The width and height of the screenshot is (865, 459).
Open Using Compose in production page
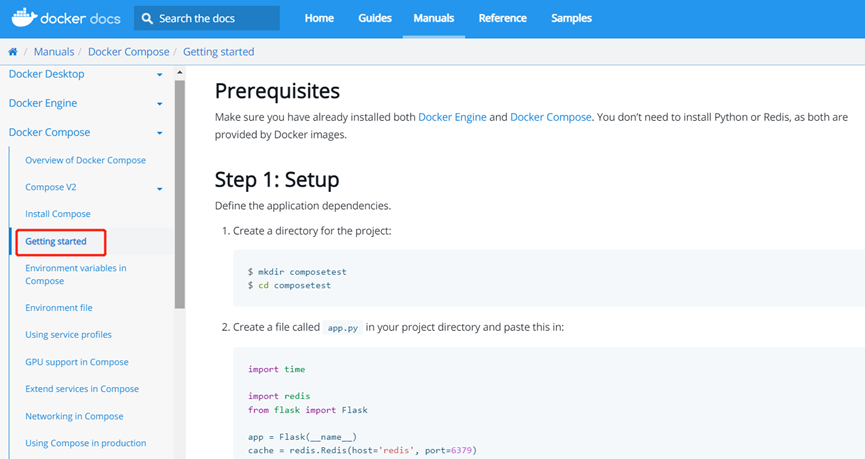(86, 443)
